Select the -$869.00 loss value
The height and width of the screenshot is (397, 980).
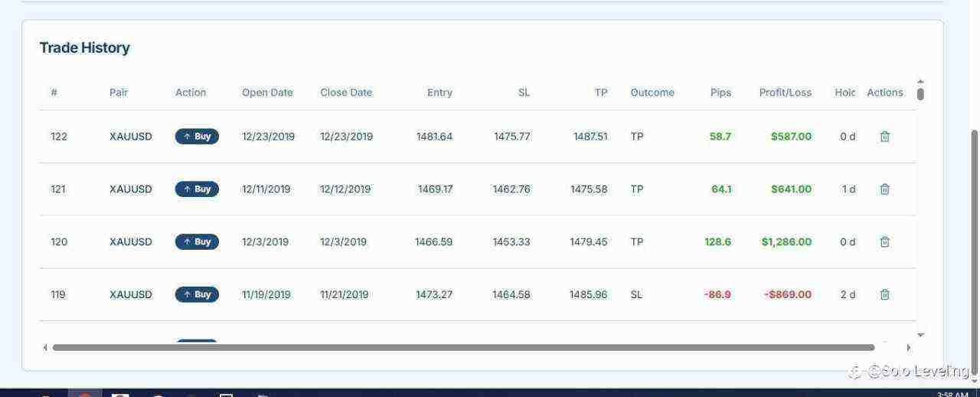(x=788, y=294)
